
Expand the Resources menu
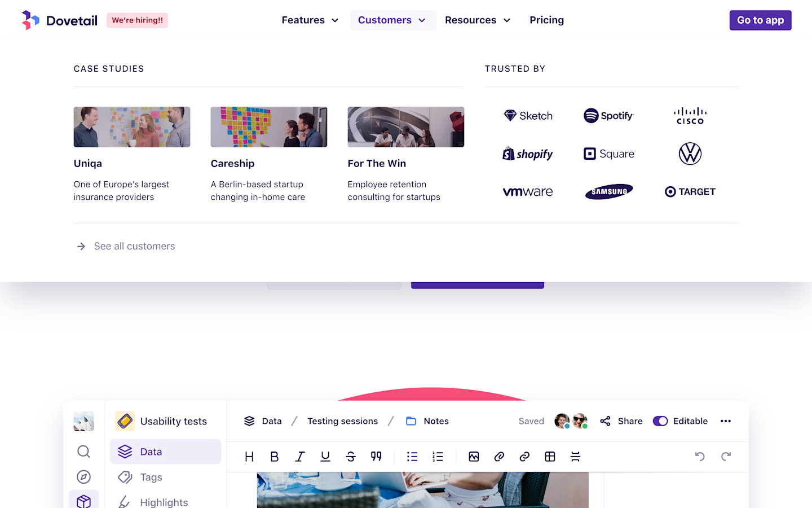(x=478, y=20)
